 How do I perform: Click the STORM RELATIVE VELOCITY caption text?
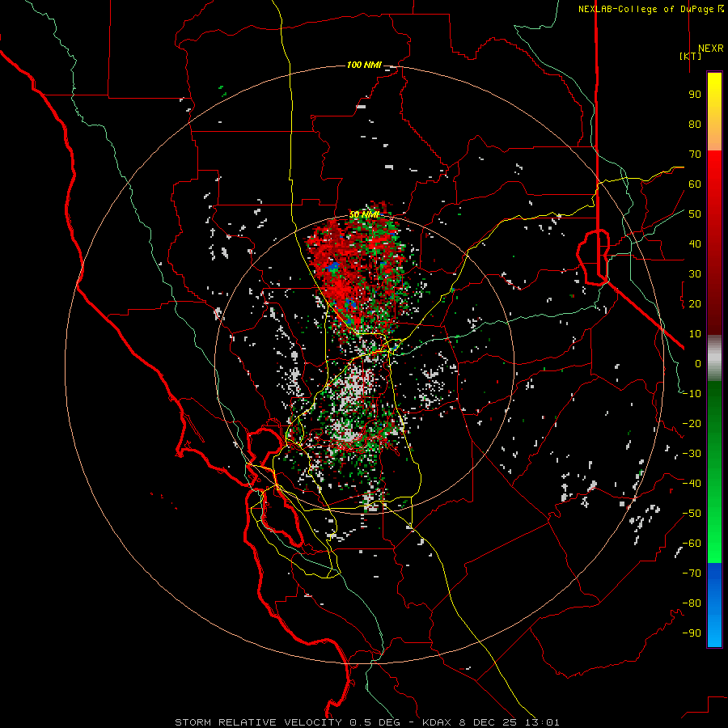(x=258, y=722)
